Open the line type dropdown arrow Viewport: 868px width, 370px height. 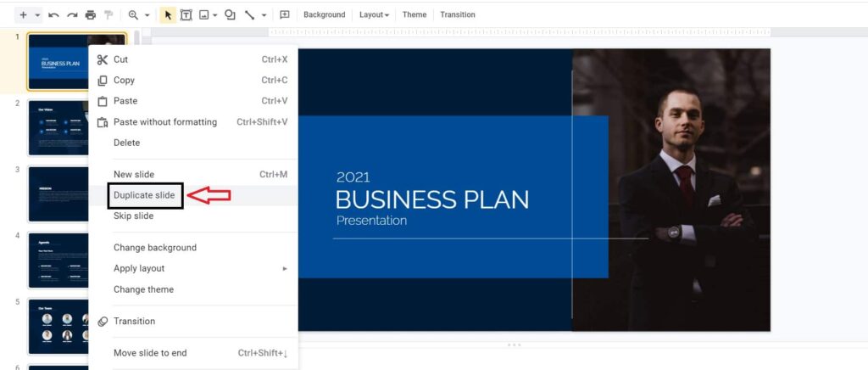pyautogui.click(x=264, y=15)
